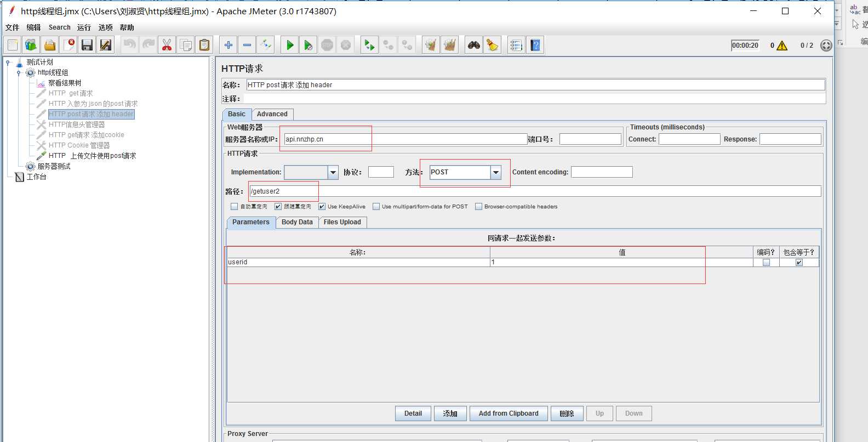The image size is (868, 442).
Task: Select HTTP Cookie 管理器 tree item
Action: (79, 145)
